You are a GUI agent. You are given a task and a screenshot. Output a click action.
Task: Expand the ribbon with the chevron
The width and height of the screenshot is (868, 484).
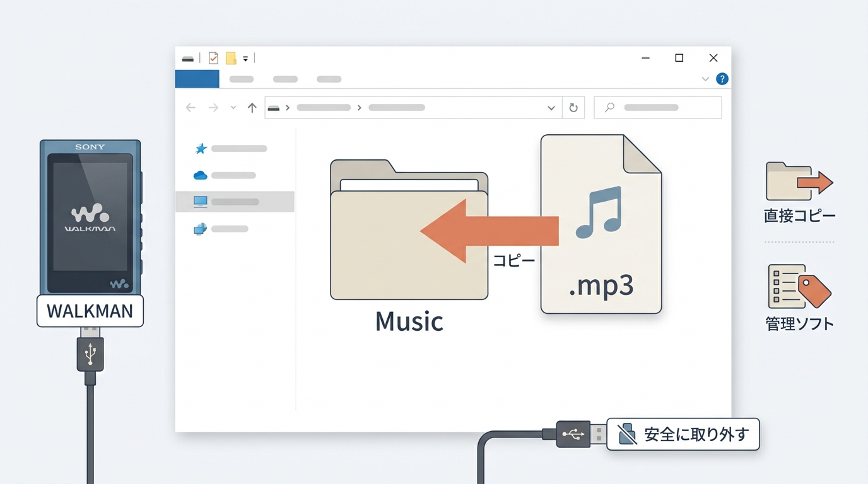(x=705, y=79)
